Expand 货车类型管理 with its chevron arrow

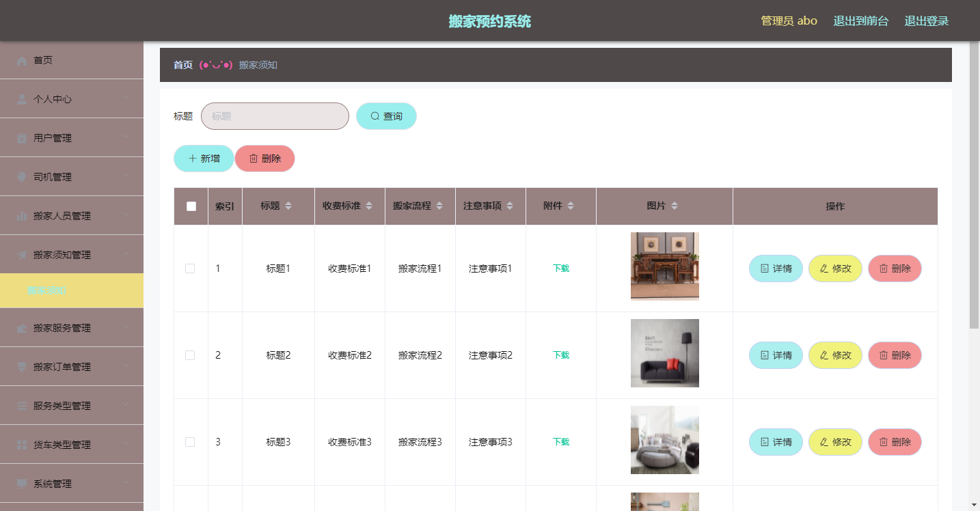(126, 444)
